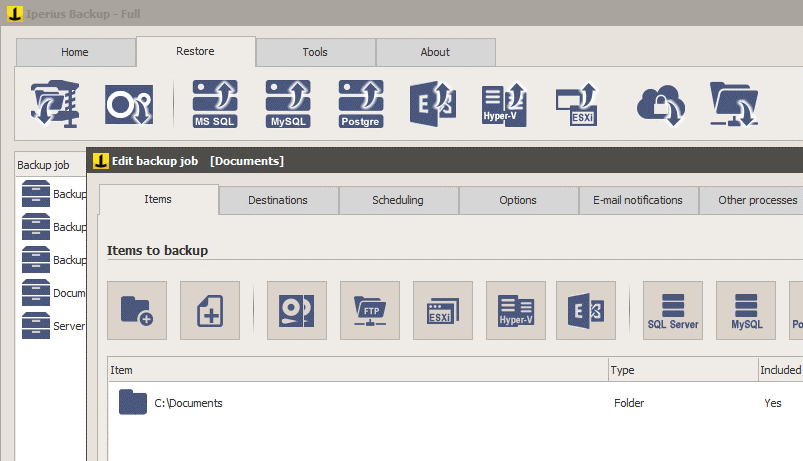Add an ESXi backup item

coord(443,310)
